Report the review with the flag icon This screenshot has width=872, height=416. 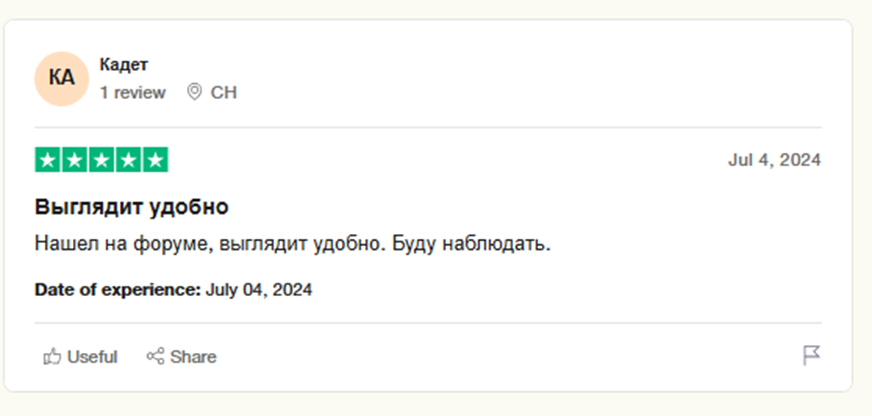[x=812, y=356]
